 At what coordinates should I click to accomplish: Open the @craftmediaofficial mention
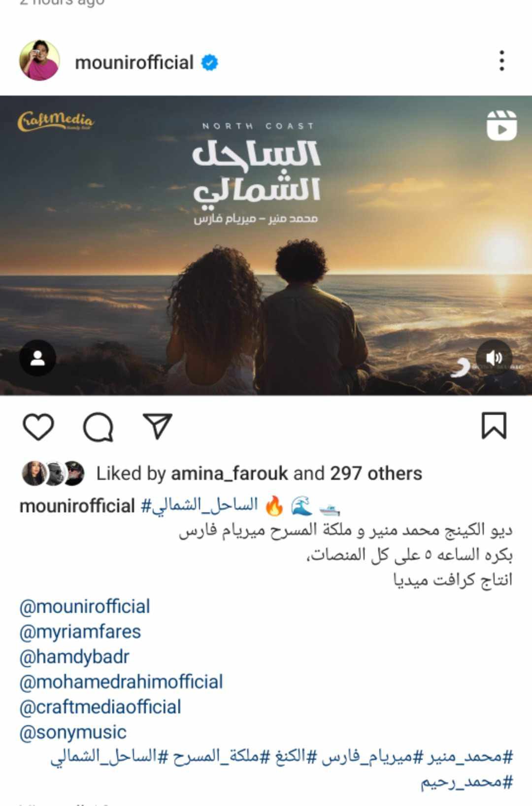click(x=100, y=707)
